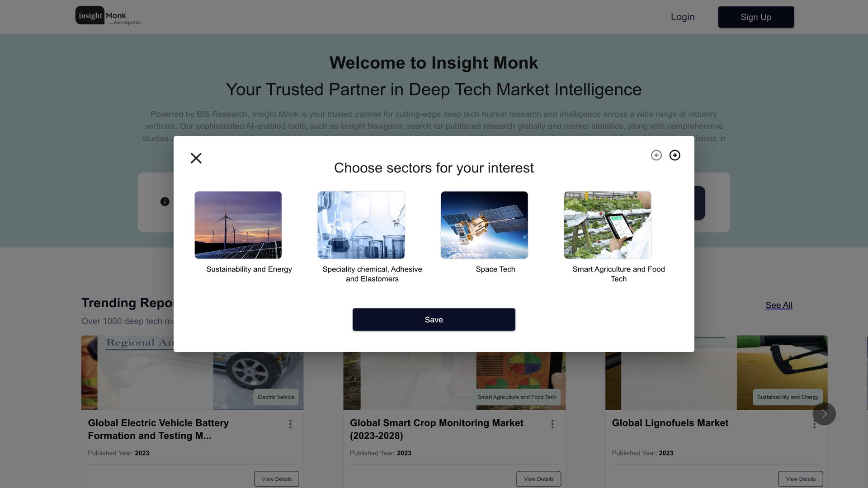868x488 pixels.
Task: Click the info icon behind the dialog
Action: 165,202
